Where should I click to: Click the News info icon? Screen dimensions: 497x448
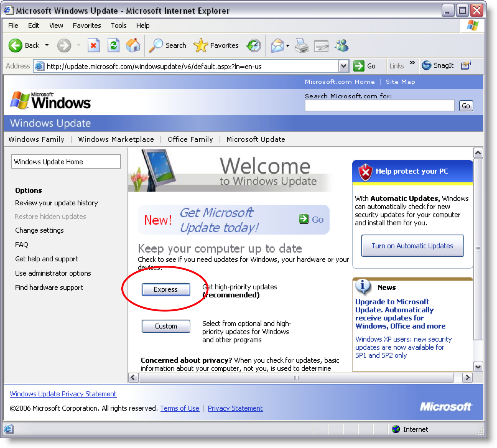(362, 287)
